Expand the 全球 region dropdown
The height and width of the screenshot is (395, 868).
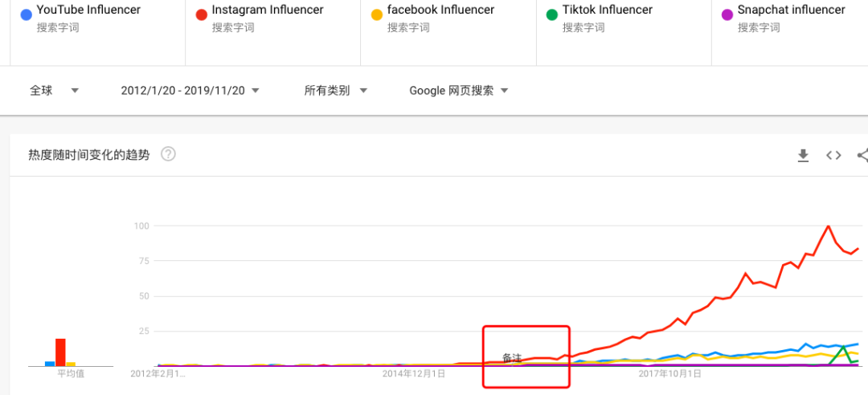(x=55, y=91)
